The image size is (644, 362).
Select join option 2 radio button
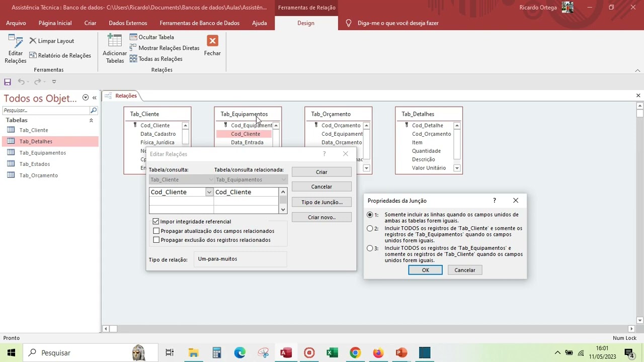point(370,228)
